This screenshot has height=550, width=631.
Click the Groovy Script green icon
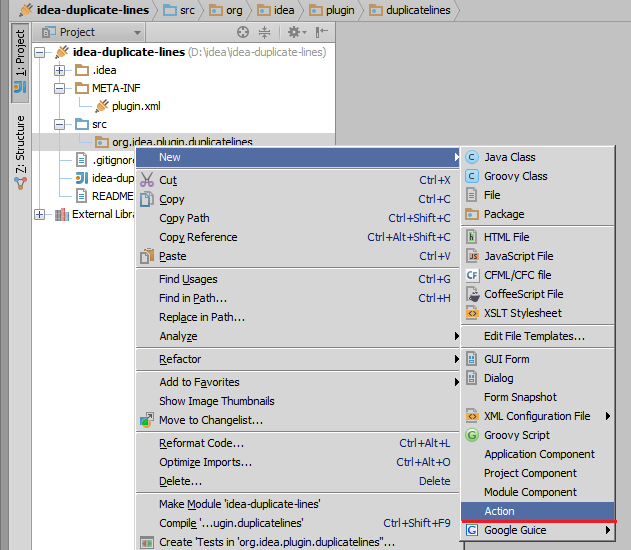[472, 435]
